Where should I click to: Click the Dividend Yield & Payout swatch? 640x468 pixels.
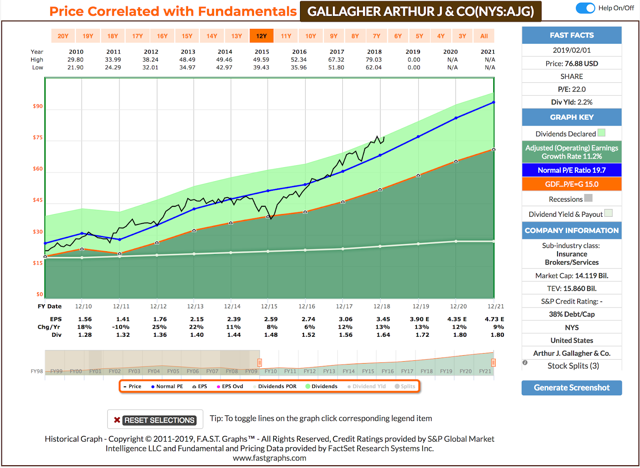point(609,213)
